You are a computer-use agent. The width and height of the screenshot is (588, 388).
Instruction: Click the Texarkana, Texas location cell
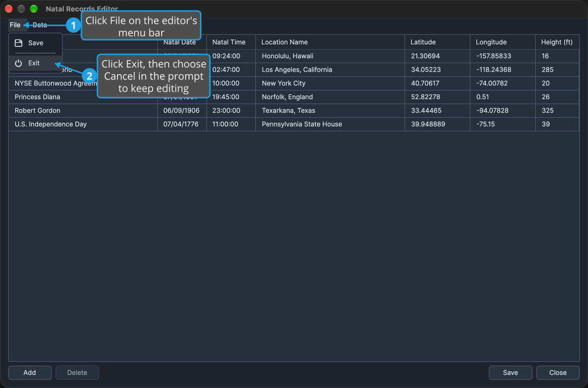pyautogui.click(x=330, y=110)
